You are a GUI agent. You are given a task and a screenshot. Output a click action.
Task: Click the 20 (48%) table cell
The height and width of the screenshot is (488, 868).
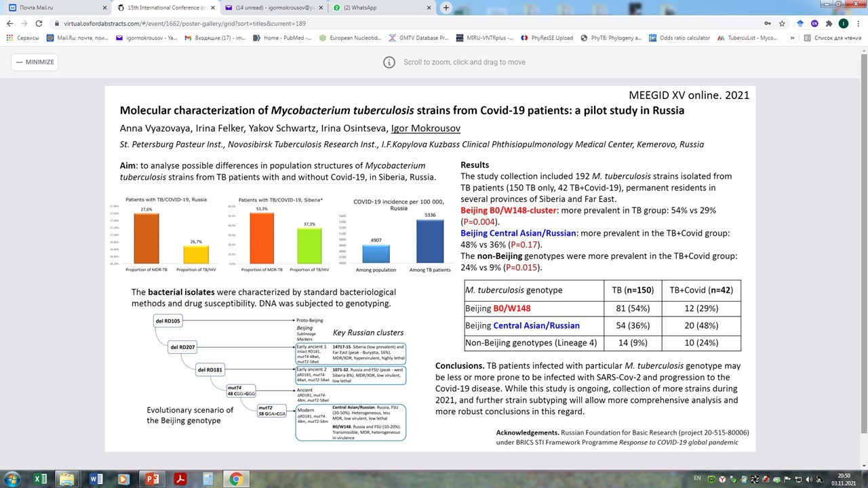tap(701, 325)
